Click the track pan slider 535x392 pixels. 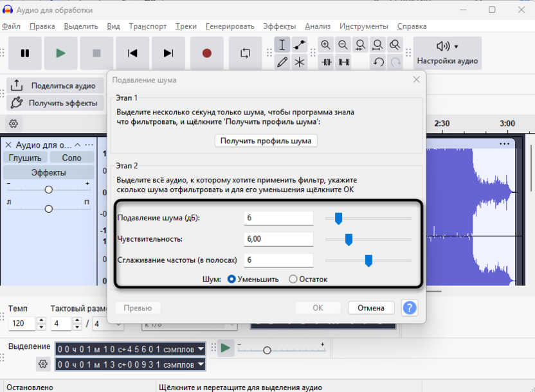coord(49,209)
